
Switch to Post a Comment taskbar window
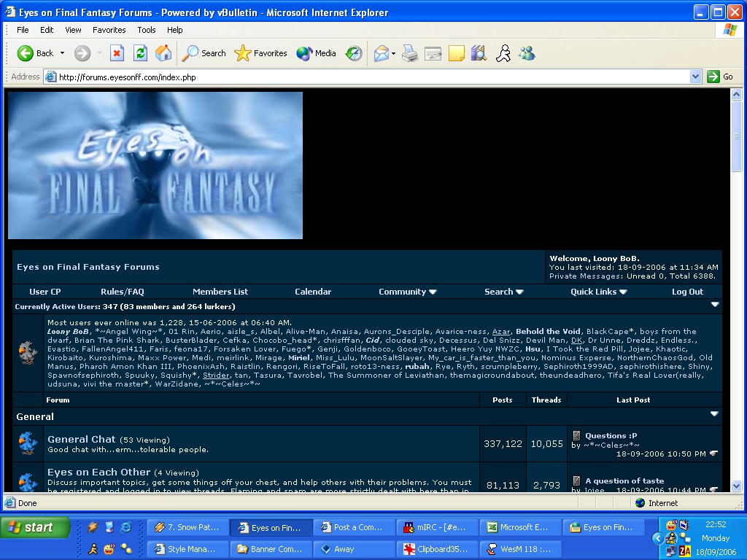[354, 528]
